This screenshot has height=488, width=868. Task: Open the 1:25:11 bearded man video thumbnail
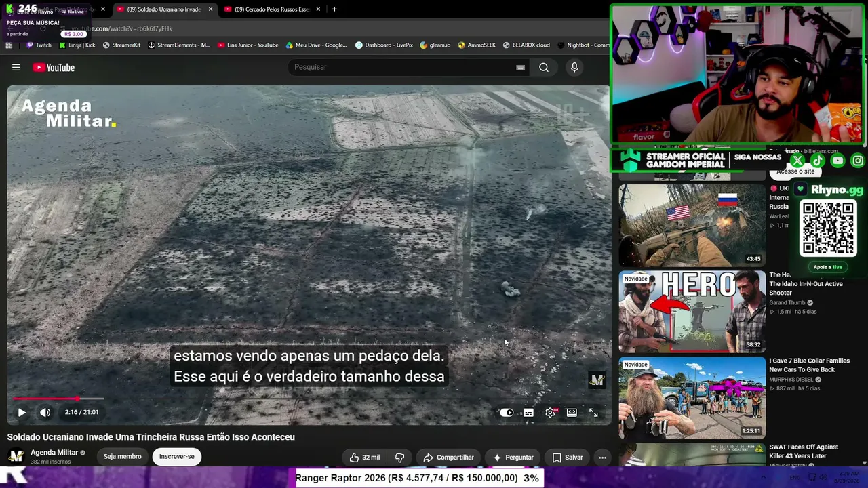tap(692, 398)
